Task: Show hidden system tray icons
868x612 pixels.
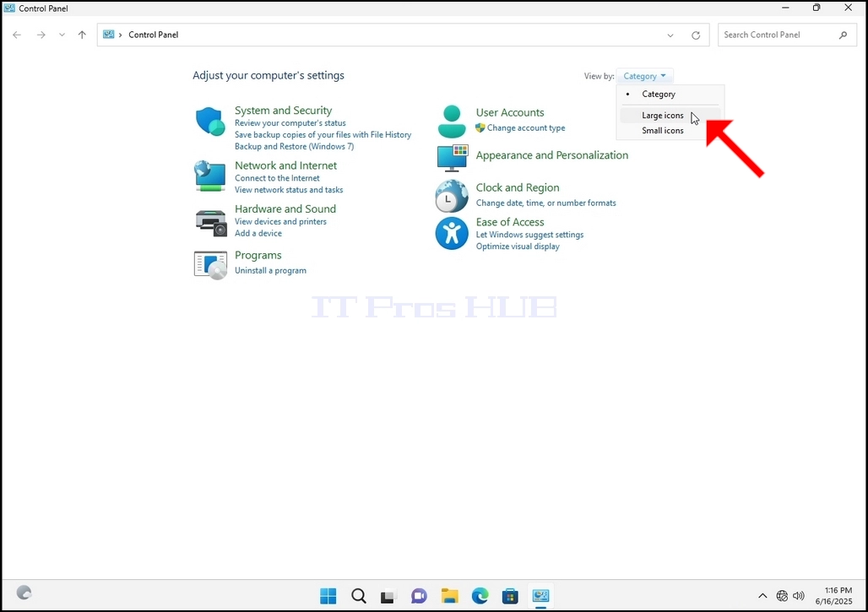Action: tap(762, 596)
